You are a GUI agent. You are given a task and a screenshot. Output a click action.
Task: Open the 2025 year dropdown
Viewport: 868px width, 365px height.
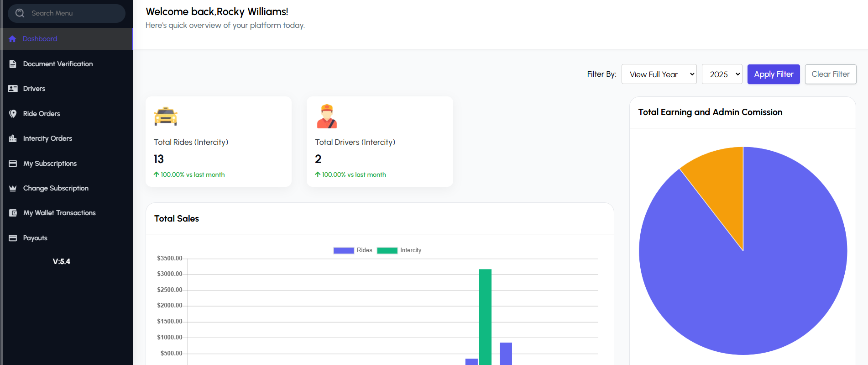(x=722, y=74)
